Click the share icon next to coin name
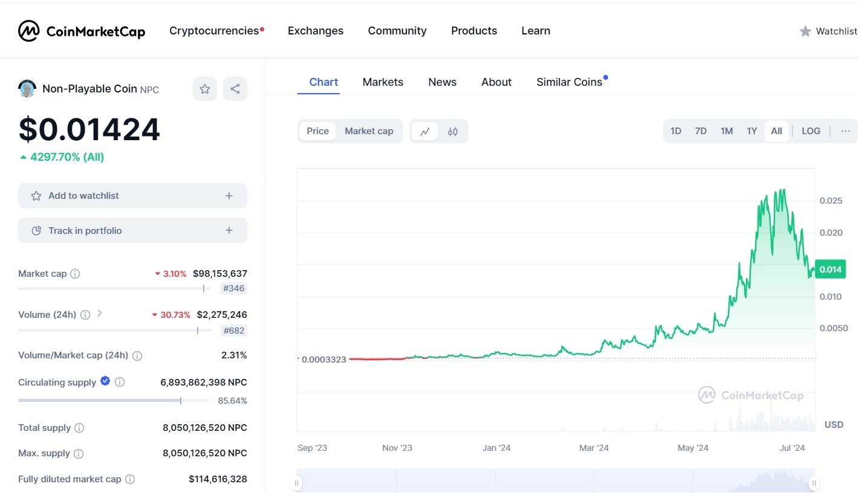Viewport: 862px width, 504px height. point(235,89)
